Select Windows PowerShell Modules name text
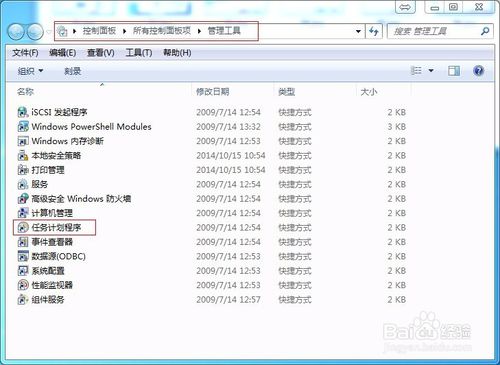This screenshot has width=500, height=365. [91, 127]
